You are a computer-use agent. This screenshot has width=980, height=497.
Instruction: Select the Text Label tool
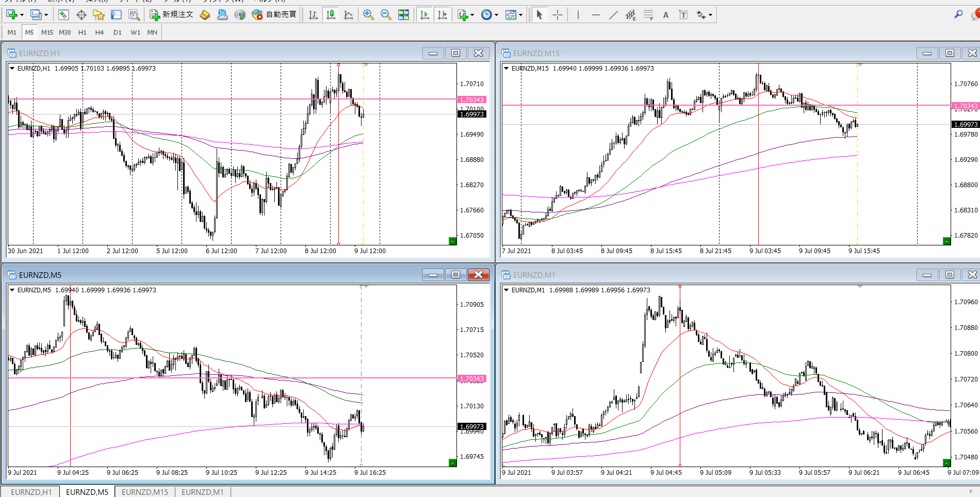(x=683, y=14)
